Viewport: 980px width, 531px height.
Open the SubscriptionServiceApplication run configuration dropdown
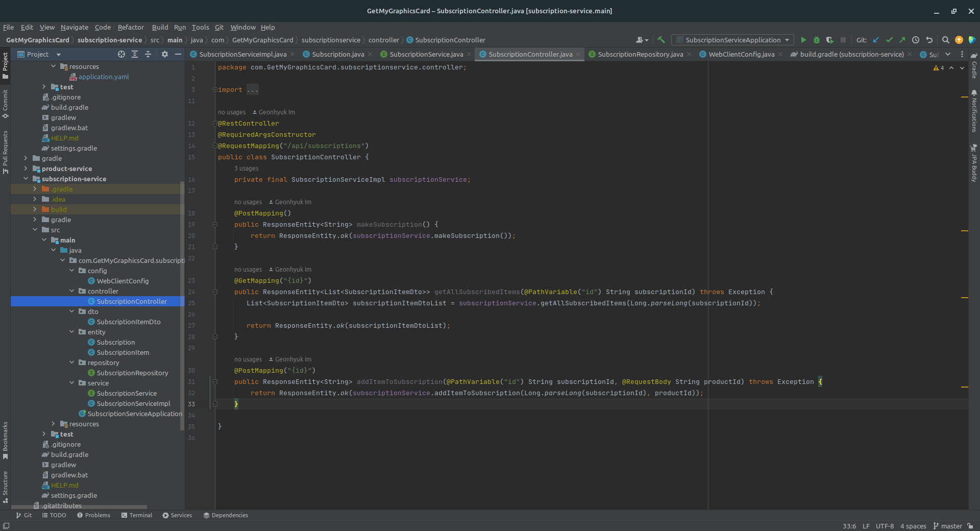[732, 40]
